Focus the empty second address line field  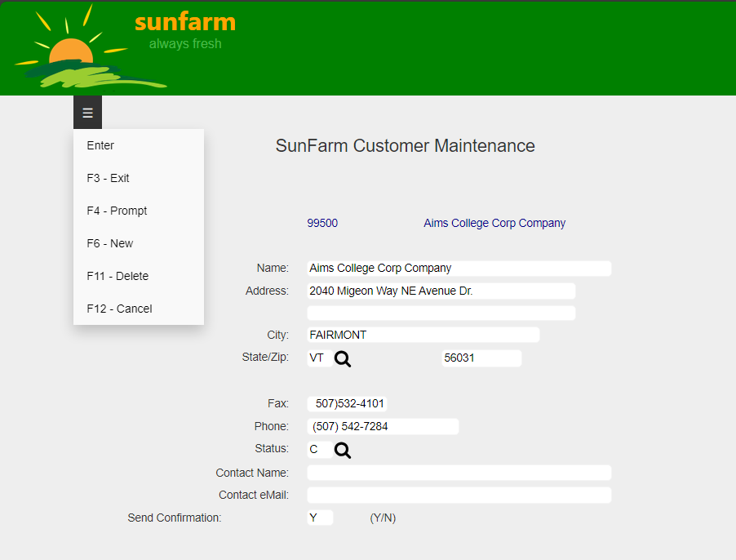(441, 313)
